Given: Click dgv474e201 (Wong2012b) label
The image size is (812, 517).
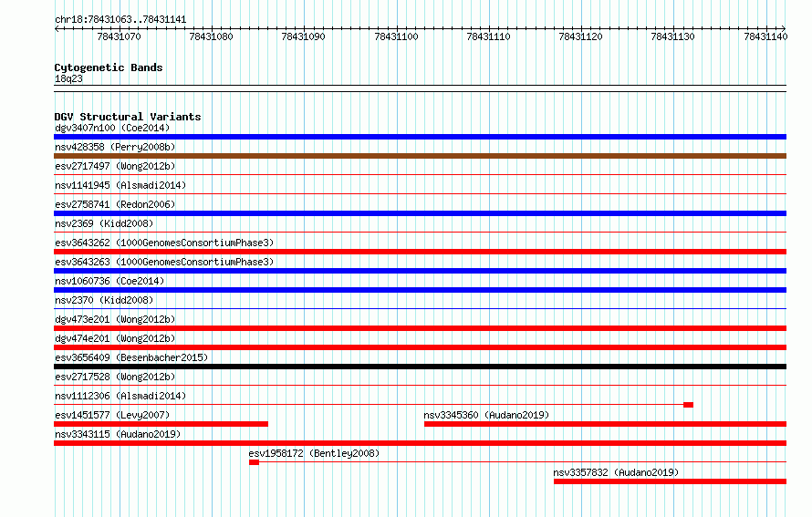Looking at the screenshot, I should (115, 338).
